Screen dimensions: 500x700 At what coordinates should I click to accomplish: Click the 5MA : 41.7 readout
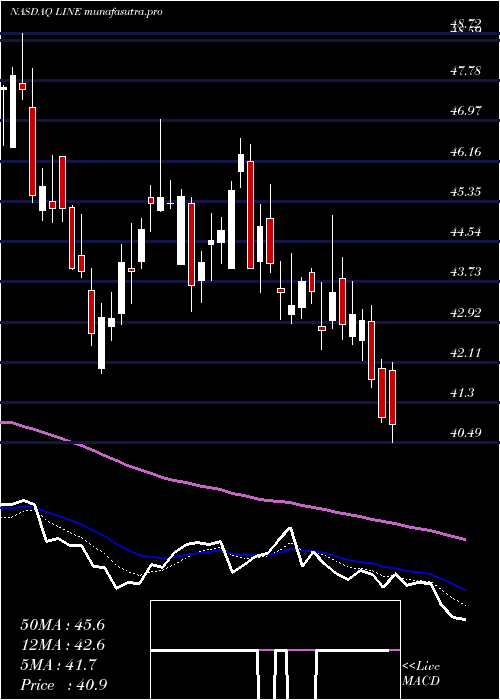tap(59, 665)
